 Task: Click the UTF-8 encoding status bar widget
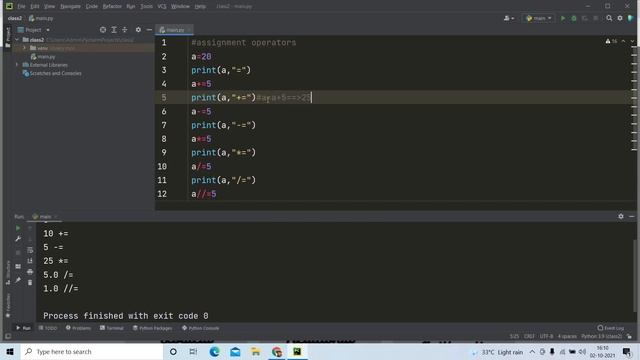pyautogui.click(x=546, y=337)
